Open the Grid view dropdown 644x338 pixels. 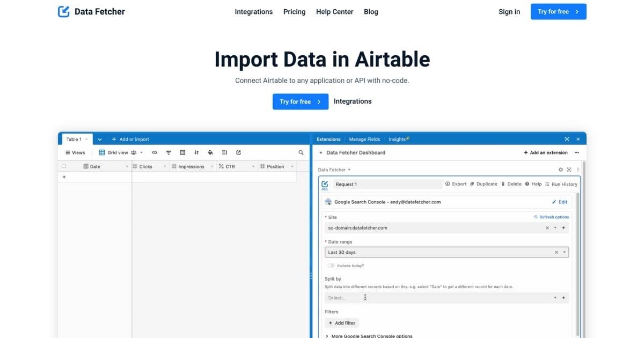point(121,152)
